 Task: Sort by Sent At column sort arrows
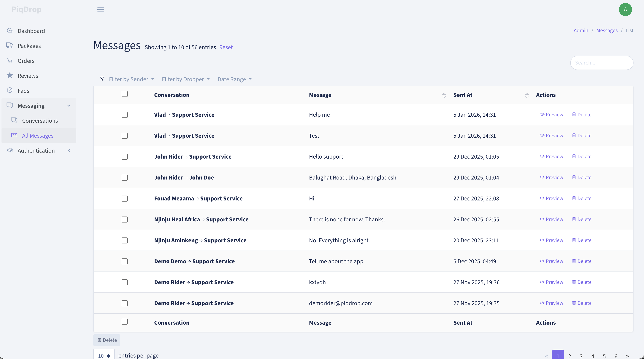tap(527, 95)
